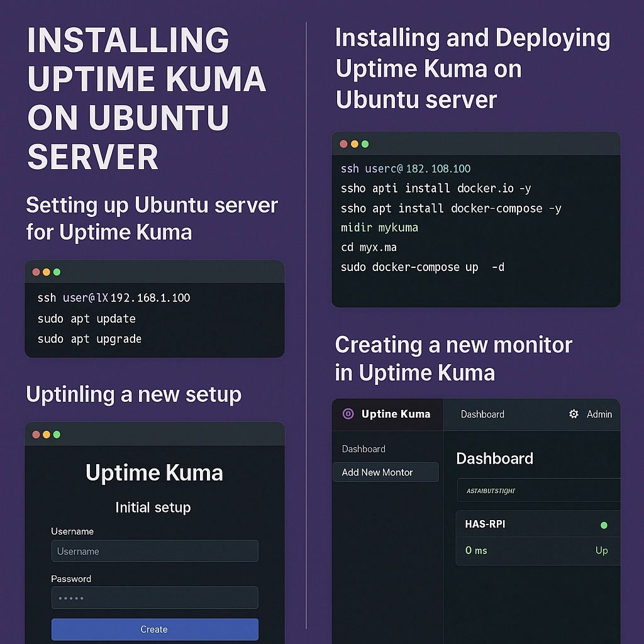Click the Uptime Kuma logo icon

tap(347, 414)
